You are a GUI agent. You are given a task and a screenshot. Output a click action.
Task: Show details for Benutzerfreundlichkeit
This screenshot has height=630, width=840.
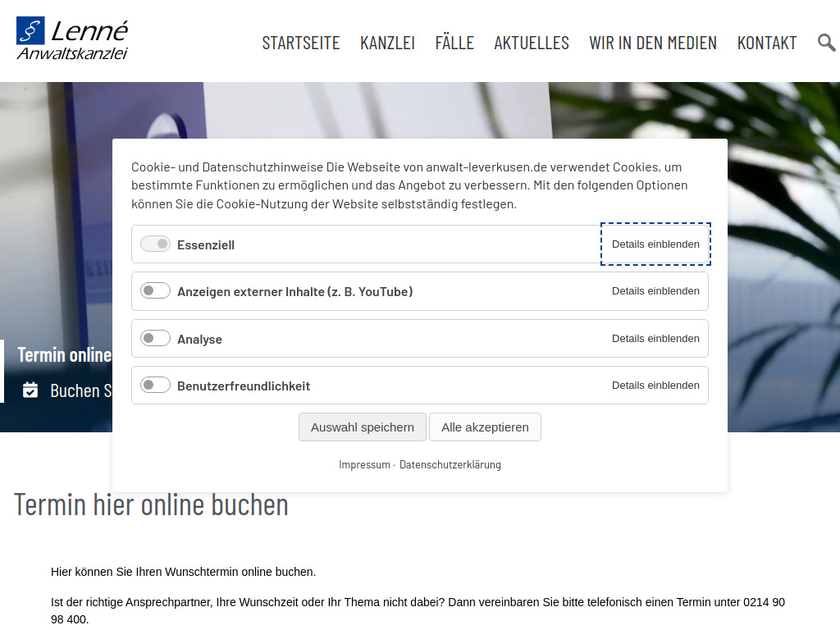(655, 385)
